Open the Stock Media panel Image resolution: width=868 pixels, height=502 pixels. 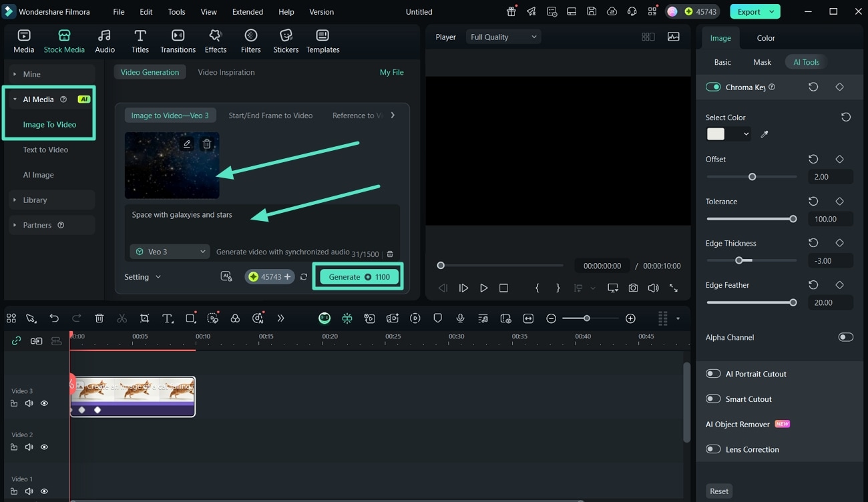tap(64, 40)
